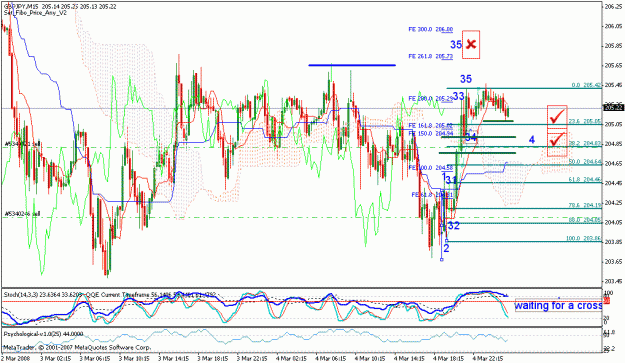
Task: Select the blue horizontal trendline above candles
Action: point(352,65)
